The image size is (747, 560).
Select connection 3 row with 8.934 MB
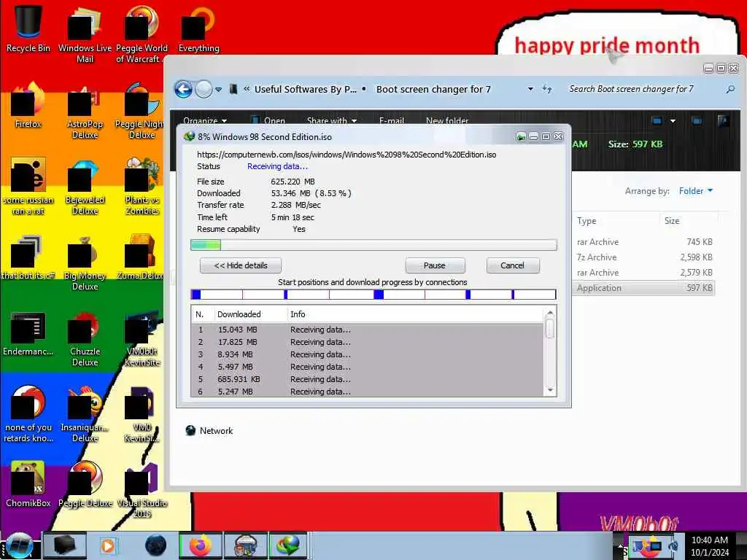(368, 354)
